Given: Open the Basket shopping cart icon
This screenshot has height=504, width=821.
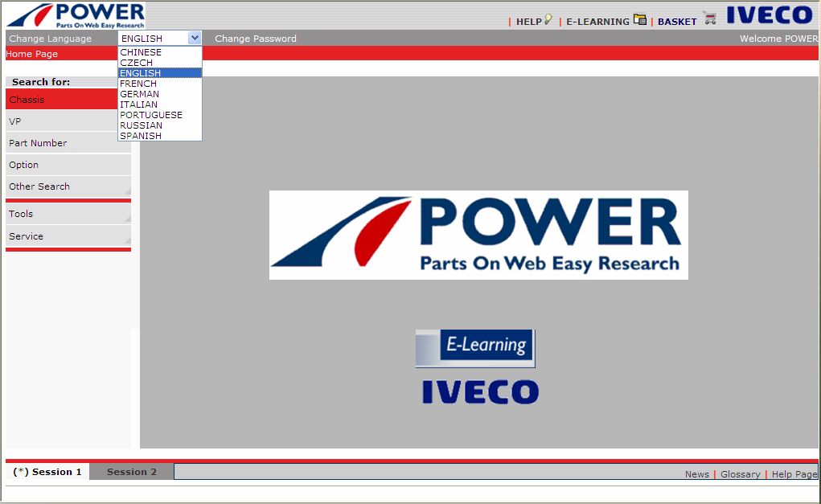Looking at the screenshot, I should tap(710, 18).
